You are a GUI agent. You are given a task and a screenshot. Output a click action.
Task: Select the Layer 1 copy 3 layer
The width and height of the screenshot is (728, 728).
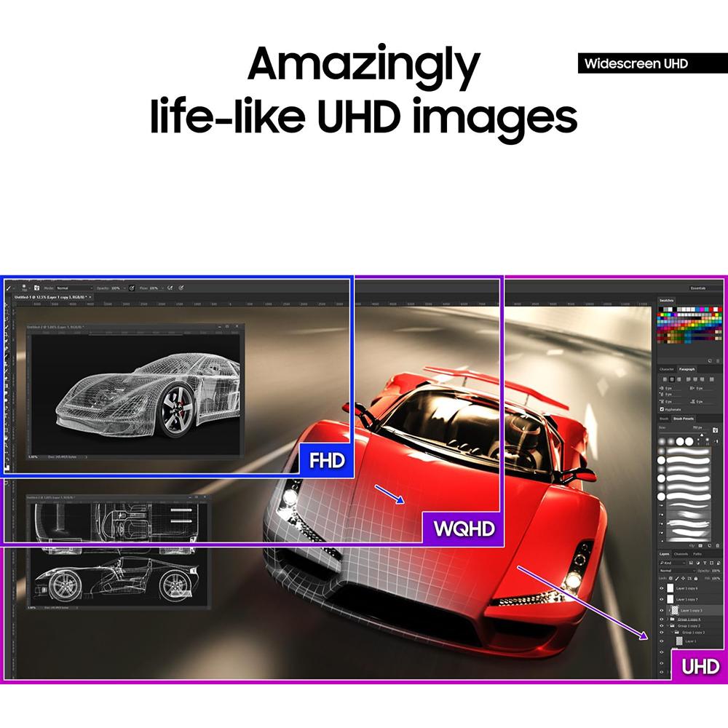click(692, 610)
